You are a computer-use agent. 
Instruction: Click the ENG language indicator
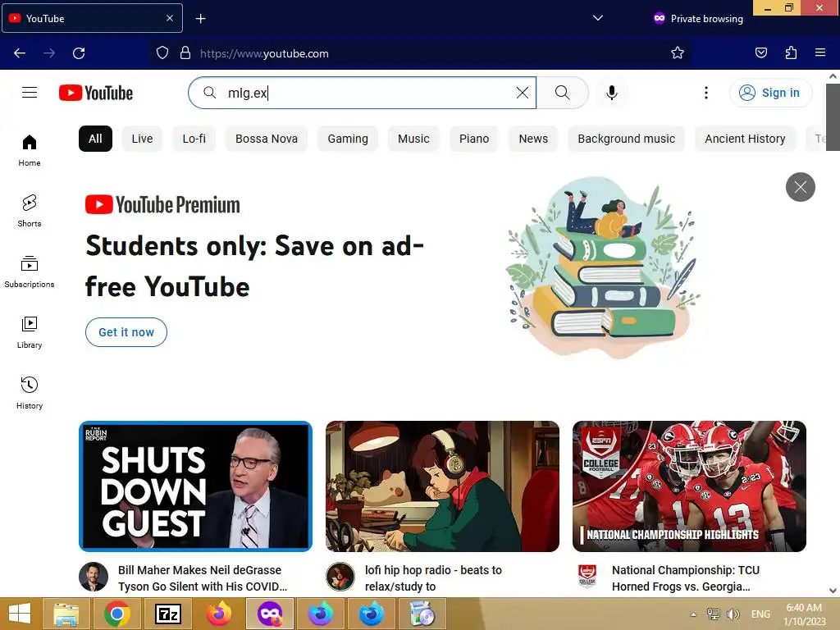pyautogui.click(x=760, y=614)
